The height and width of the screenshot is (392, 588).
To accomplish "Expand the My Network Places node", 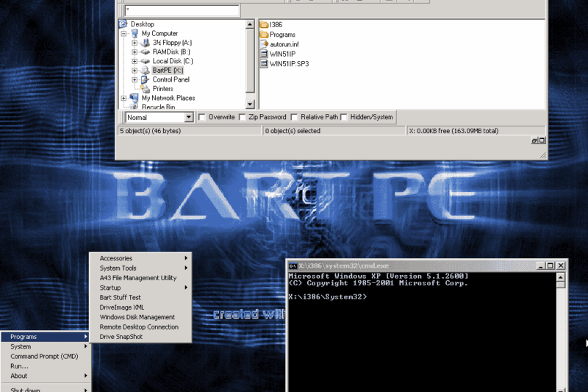I will pos(123,99).
